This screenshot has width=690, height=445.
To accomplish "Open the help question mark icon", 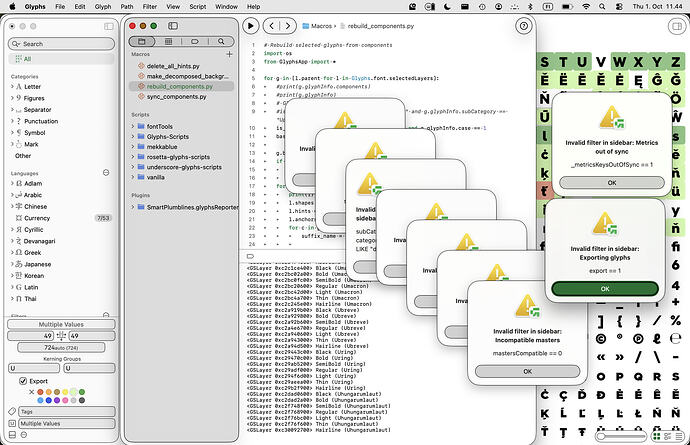I will 523,26.
